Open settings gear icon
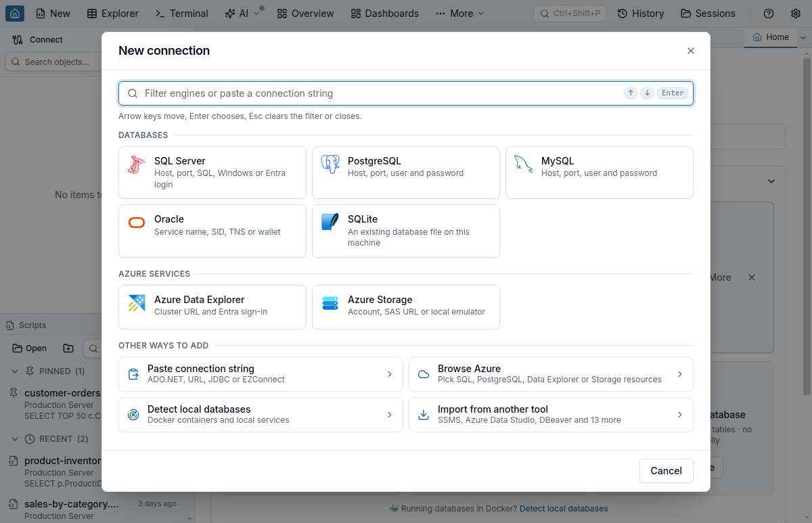812x523 pixels. [x=796, y=14]
